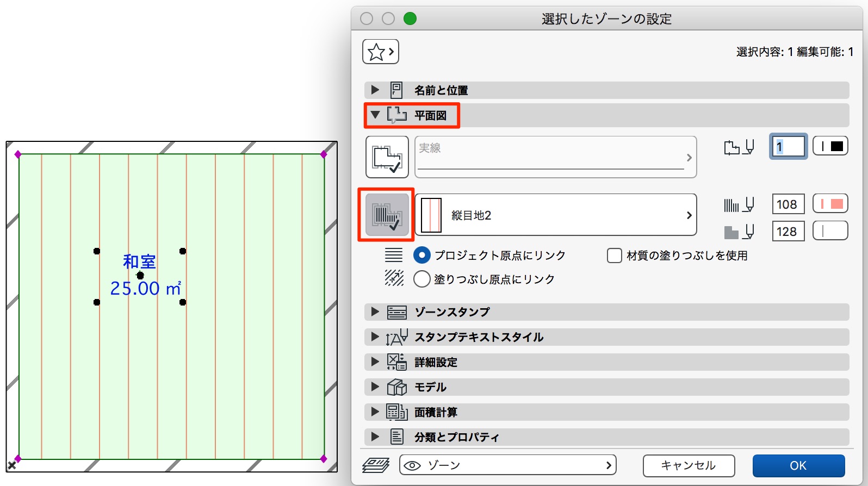Select 塗りつぶし原点にリンク radio button

click(x=422, y=279)
